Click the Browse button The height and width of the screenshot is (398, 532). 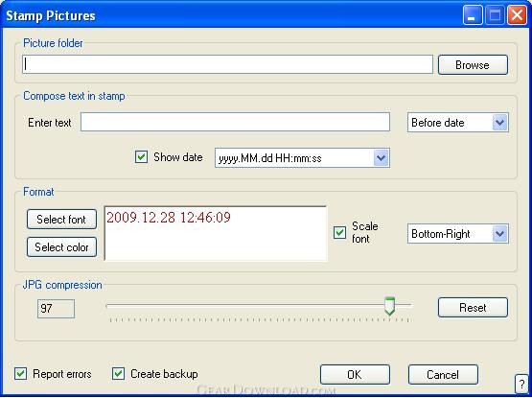[x=473, y=64]
